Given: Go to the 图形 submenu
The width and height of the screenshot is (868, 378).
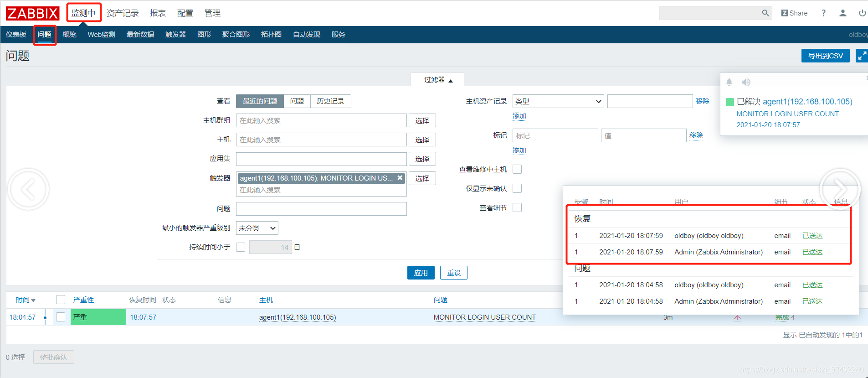Looking at the screenshot, I should [204, 35].
